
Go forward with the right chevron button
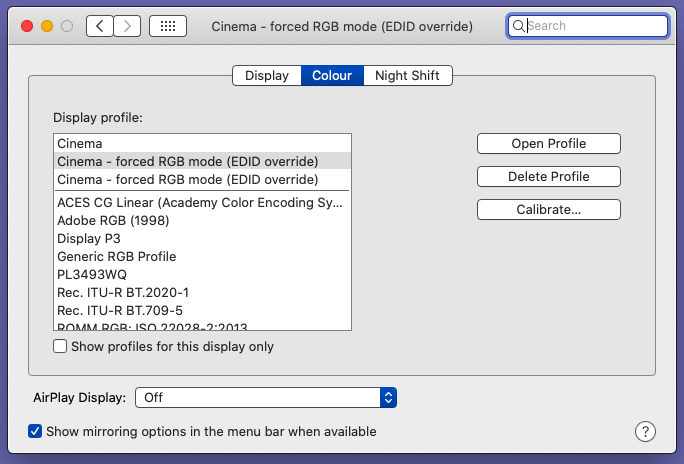[x=127, y=26]
